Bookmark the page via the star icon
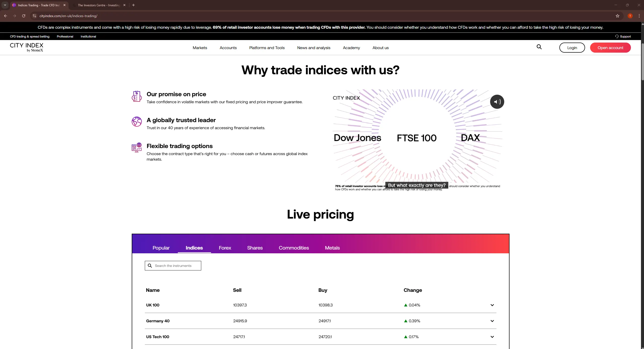 pos(617,16)
